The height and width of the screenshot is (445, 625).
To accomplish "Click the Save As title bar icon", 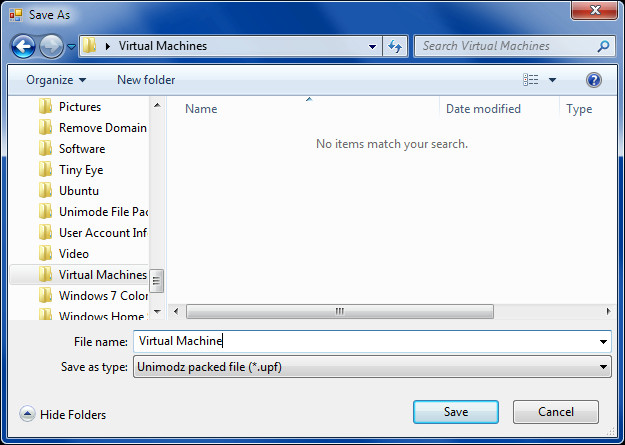I will 16,15.
